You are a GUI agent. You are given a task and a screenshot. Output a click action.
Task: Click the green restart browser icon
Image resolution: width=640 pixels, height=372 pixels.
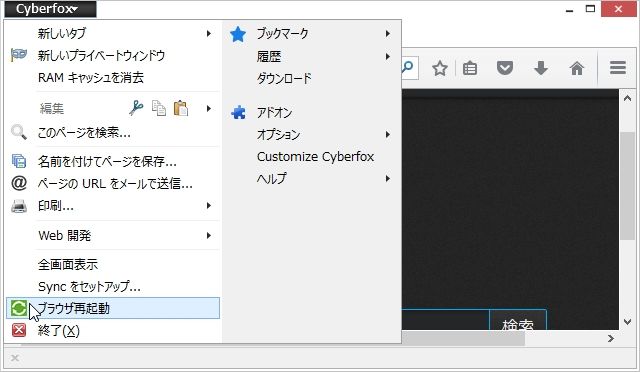pos(19,308)
